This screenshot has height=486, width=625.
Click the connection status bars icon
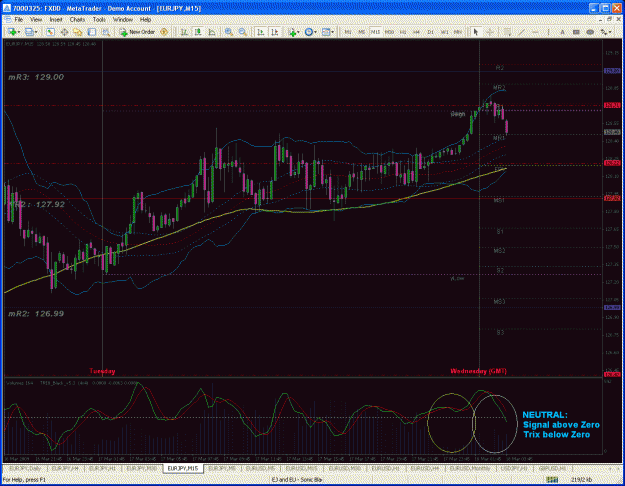[552, 480]
